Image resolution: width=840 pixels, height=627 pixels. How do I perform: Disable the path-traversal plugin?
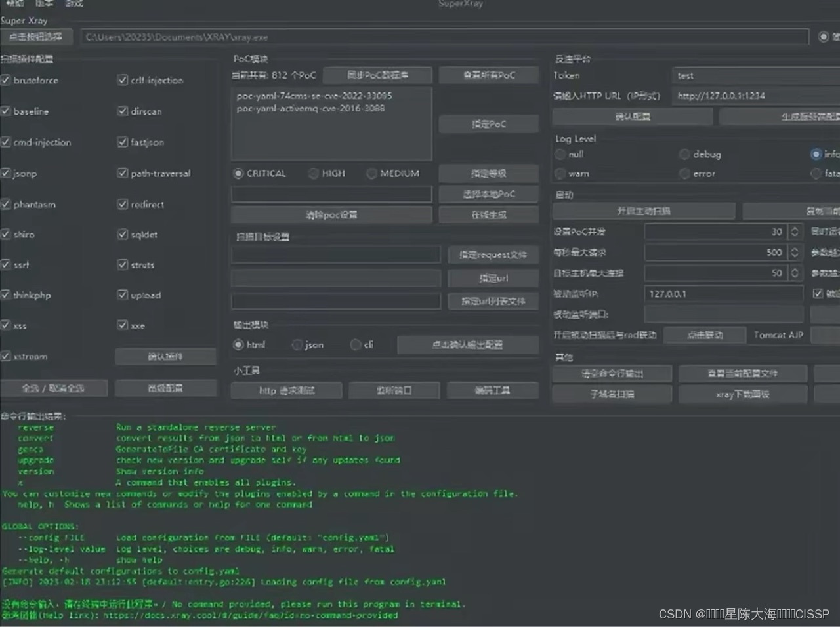click(122, 173)
